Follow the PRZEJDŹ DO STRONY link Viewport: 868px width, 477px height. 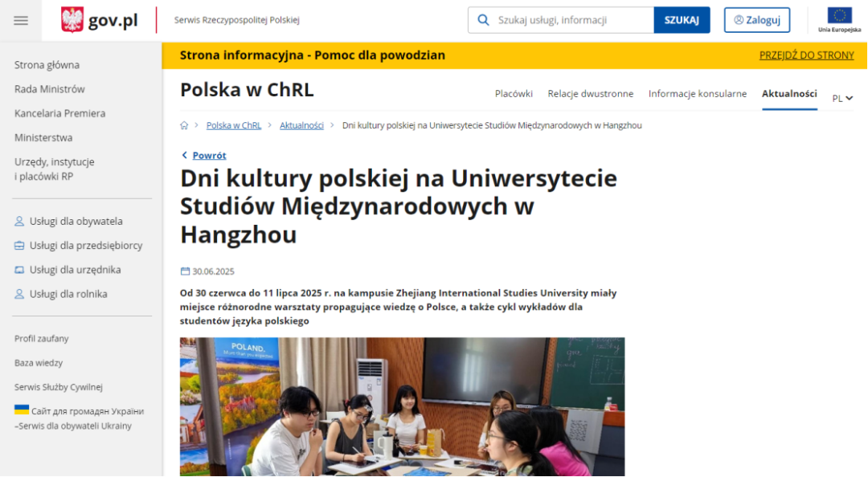(806, 55)
